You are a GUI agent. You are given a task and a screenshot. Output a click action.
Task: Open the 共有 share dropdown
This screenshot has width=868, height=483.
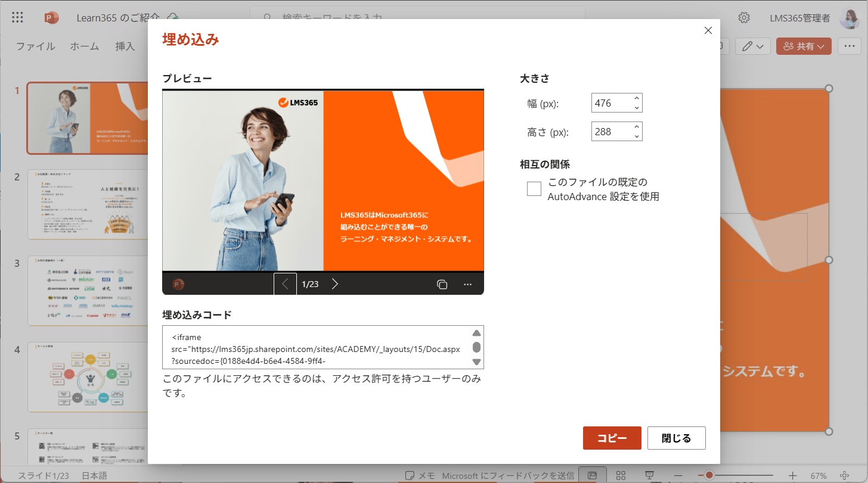[x=804, y=46]
